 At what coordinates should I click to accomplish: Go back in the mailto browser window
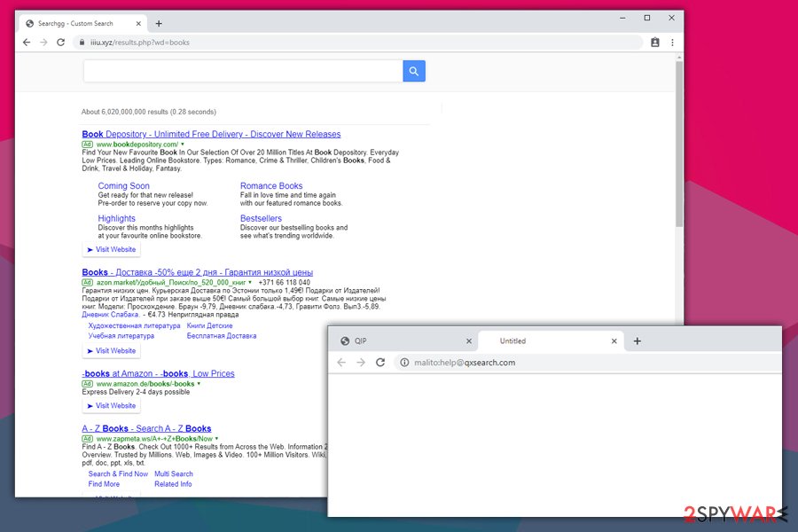pyautogui.click(x=341, y=363)
